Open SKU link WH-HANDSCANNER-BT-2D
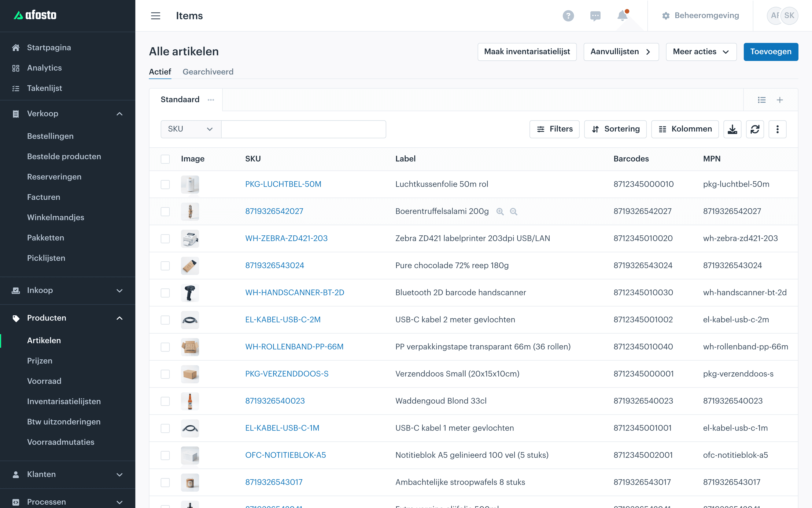The width and height of the screenshot is (812, 508). point(294,292)
